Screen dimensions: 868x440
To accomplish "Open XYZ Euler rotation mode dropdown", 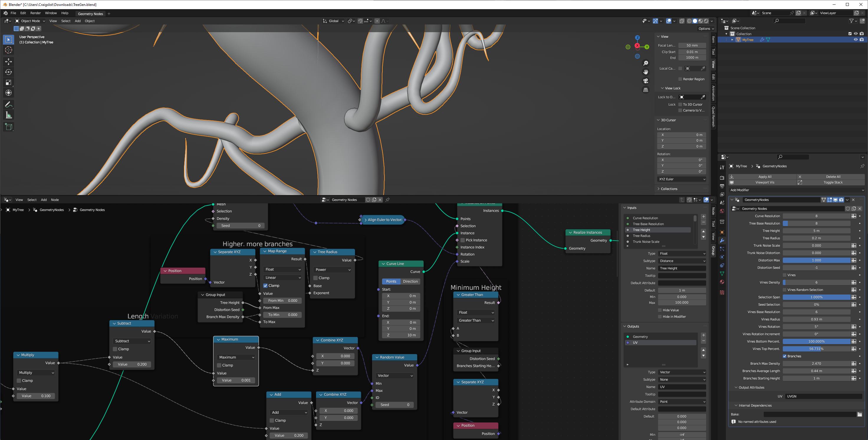I will pos(682,179).
